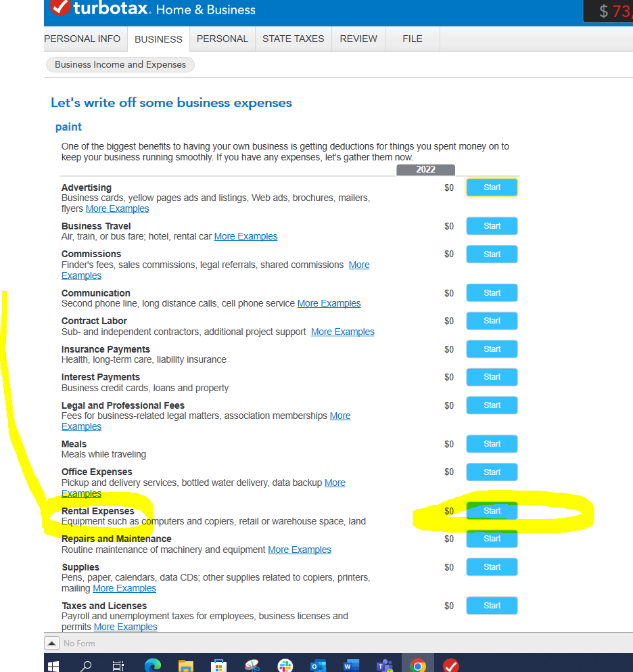Open More Examples for Legal and Professional Fees

[x=340, y=416]
